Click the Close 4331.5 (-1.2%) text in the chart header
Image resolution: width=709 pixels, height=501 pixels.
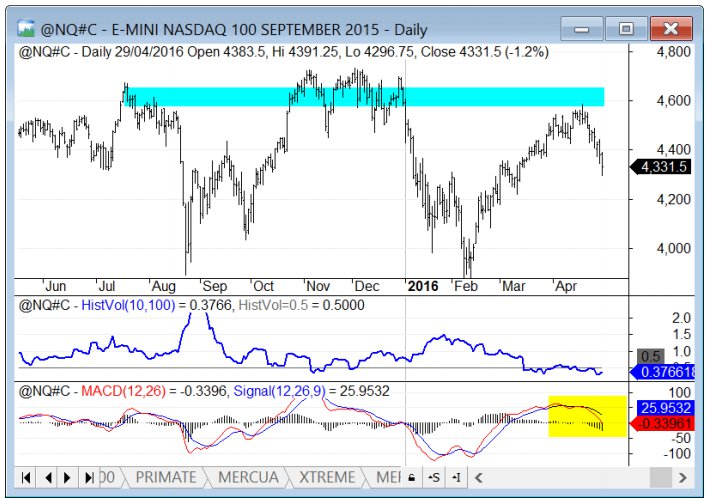coord(485,52)
